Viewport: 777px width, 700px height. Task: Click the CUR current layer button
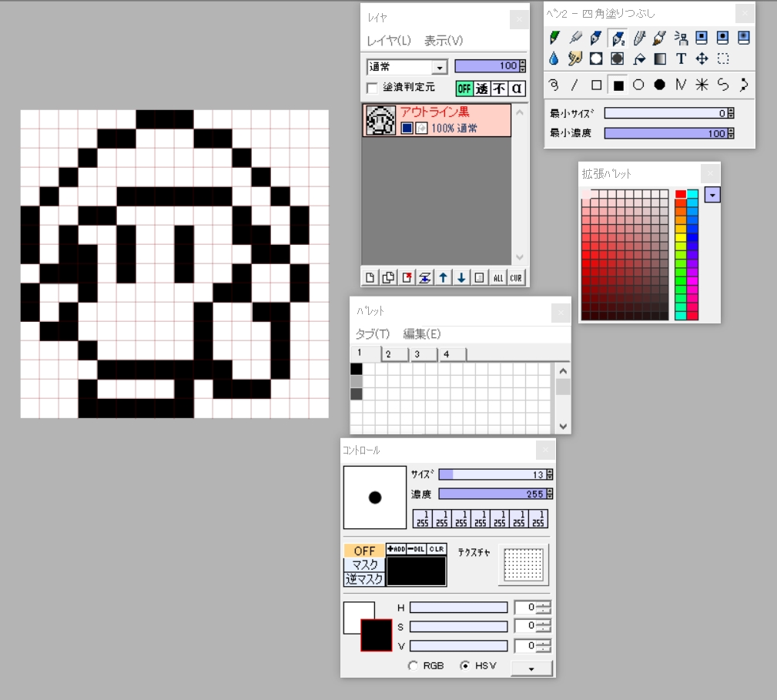pyautogui.click(x=516, y=277)
